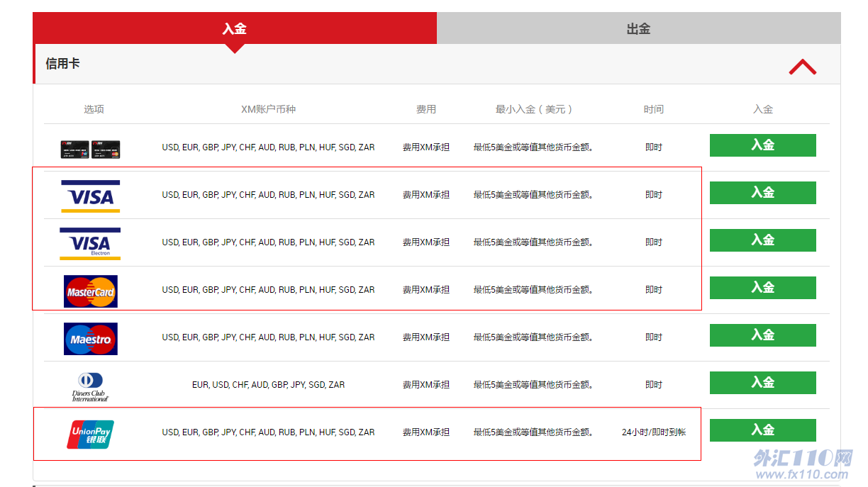Select the currency list in the UnionPay row
This screenshot has width=868, height=487.
[268, 432]
